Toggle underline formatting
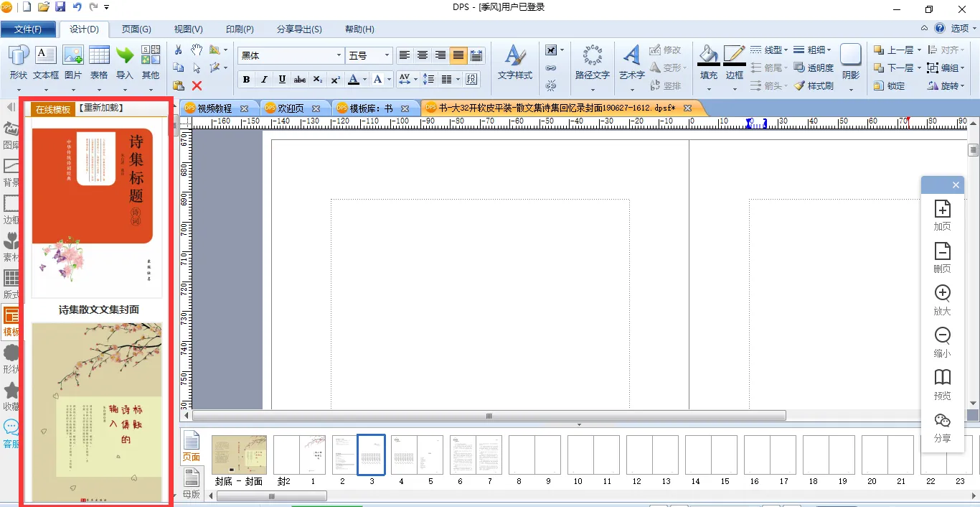This screenshot has width=980, height=507. [x=282, y=80]
